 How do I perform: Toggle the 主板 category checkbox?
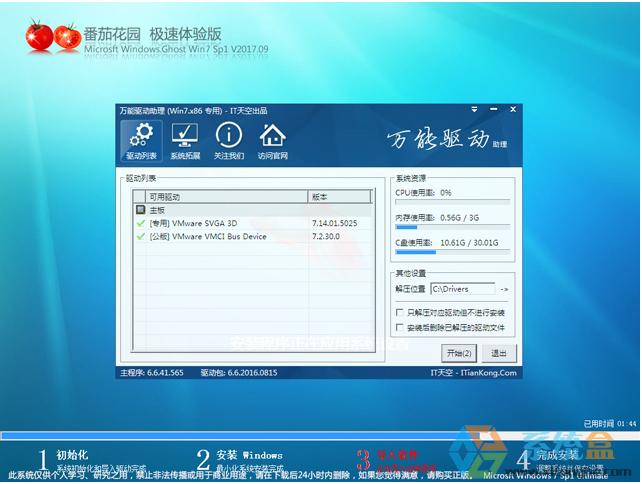point(140,211)
